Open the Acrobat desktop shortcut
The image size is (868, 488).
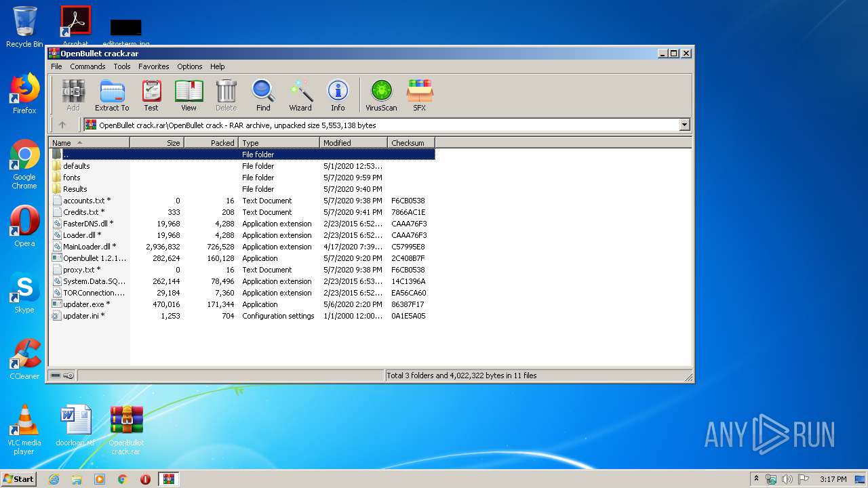click(75, 26)
